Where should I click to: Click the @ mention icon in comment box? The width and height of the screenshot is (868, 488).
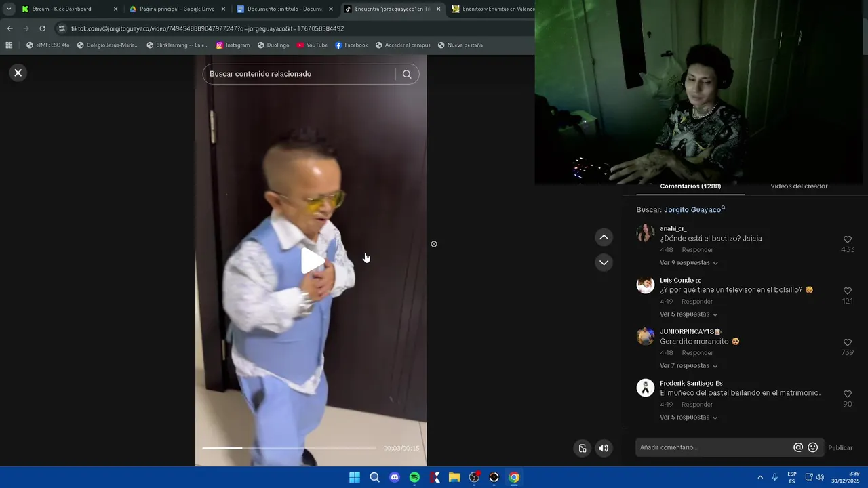pyautogui.click(x=798, y=447)
